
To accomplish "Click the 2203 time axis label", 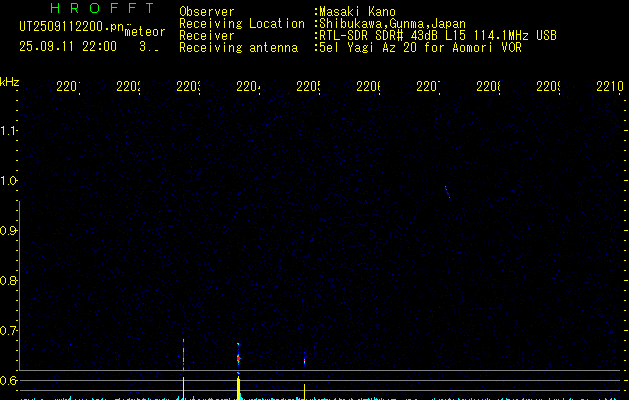I will coord(188,86).
